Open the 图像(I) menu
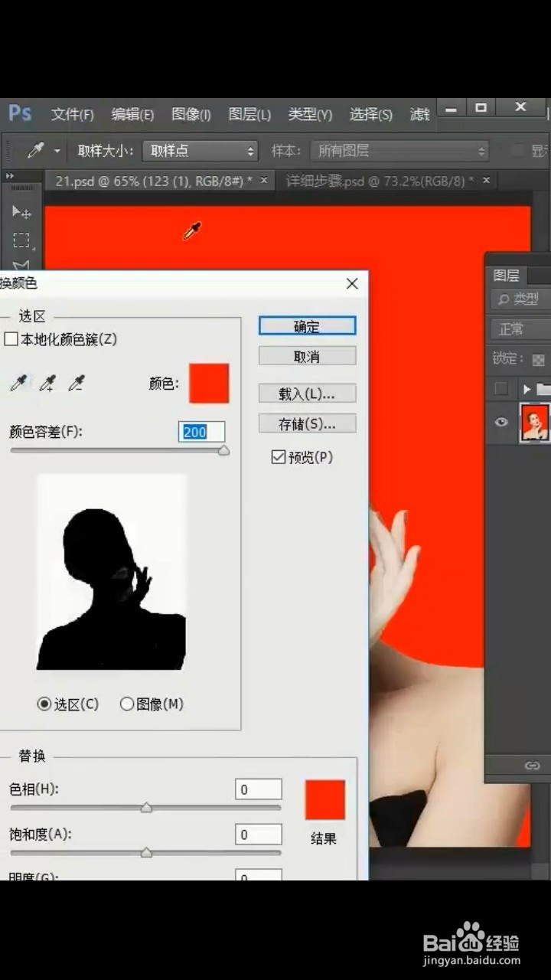551x980 pixels. (x=191, y=115)
